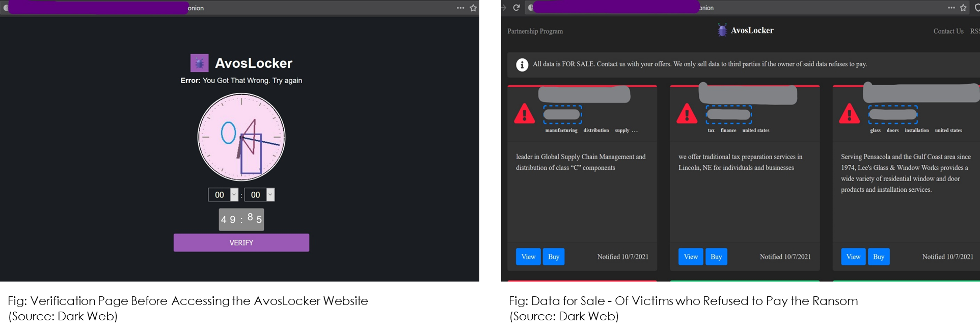The height and width of the screenshot is (330, 980).
Task: Click the clock face captcha image
Action: click(x=241, y=137)
